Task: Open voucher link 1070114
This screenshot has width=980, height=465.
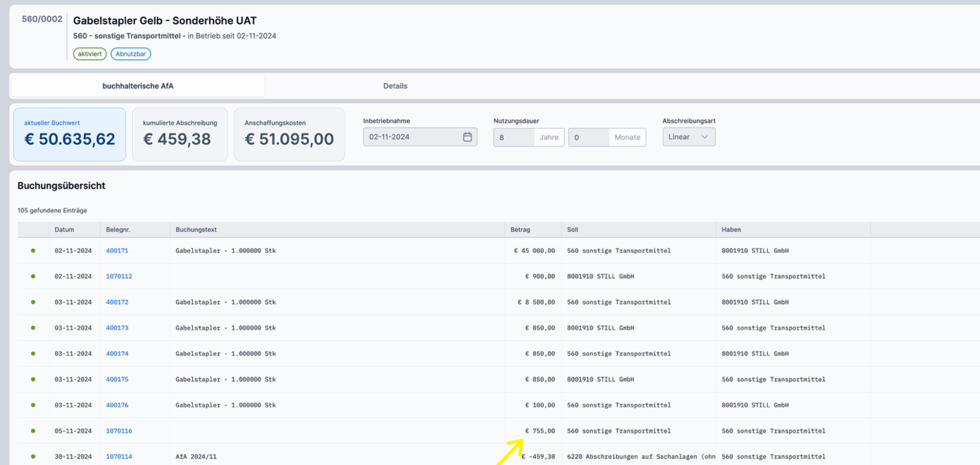Action: 119,457
